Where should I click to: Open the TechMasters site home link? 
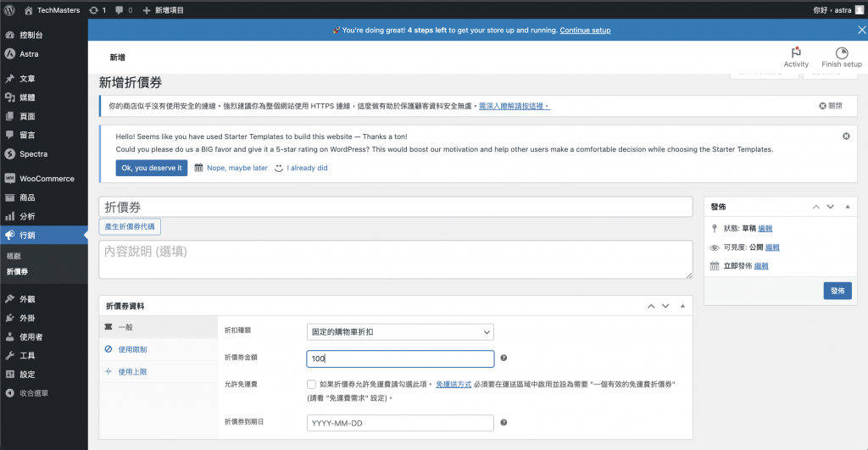(x=52, y=10)
